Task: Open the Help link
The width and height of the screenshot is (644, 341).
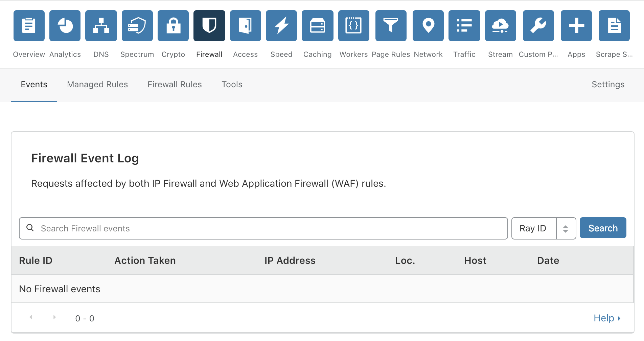Action: click(x=607, y=318)
